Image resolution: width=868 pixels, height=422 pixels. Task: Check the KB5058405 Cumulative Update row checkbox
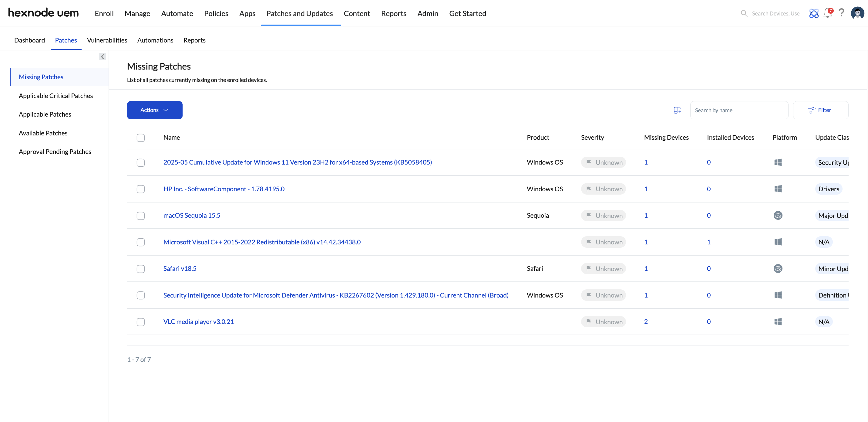(140, 163)
